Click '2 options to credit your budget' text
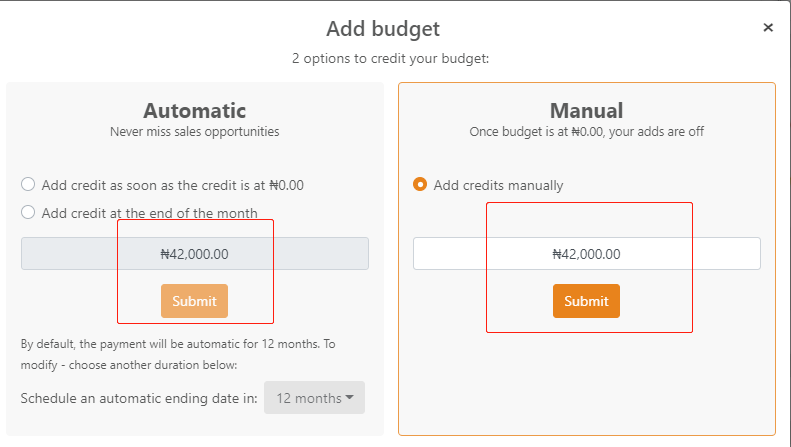This screenshot has height=447, width=791. click(x=390, y=59)
